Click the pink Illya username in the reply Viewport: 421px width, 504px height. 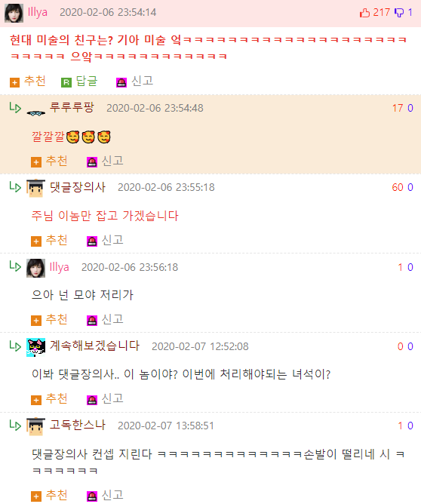[59, 267]
